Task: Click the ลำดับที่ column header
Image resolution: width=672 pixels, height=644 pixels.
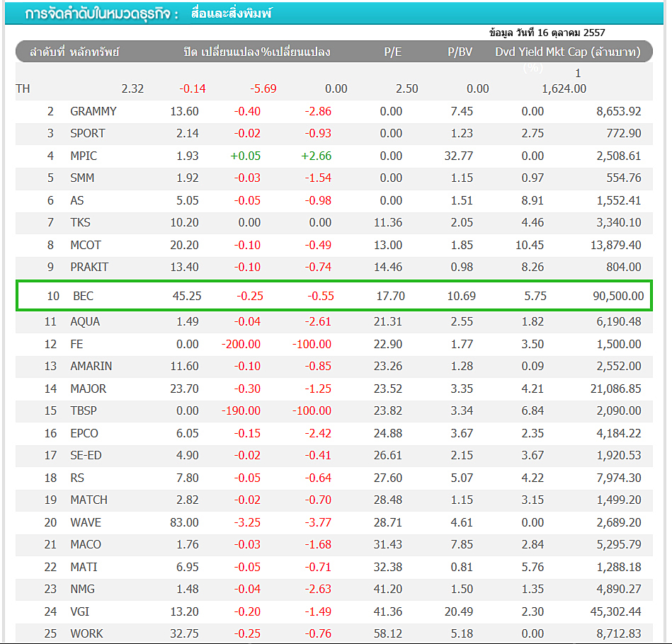Action: click(x=47, y=52)
